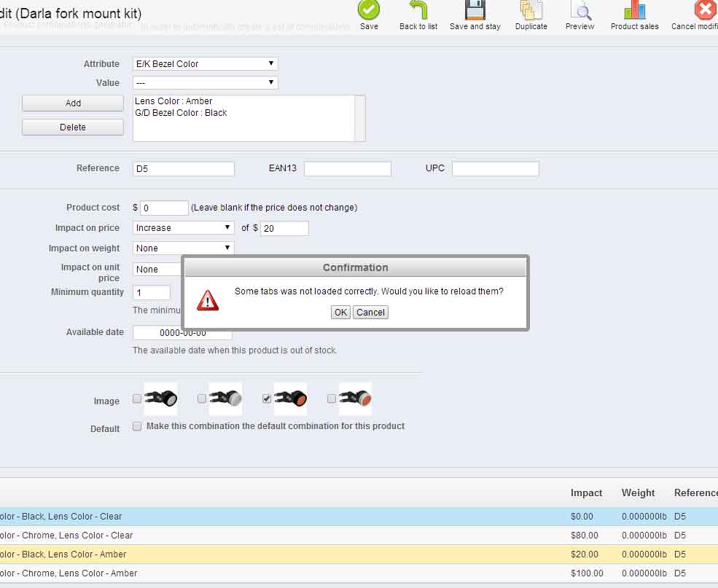Click the price impact amount field showing 20

tap(284, 228)
